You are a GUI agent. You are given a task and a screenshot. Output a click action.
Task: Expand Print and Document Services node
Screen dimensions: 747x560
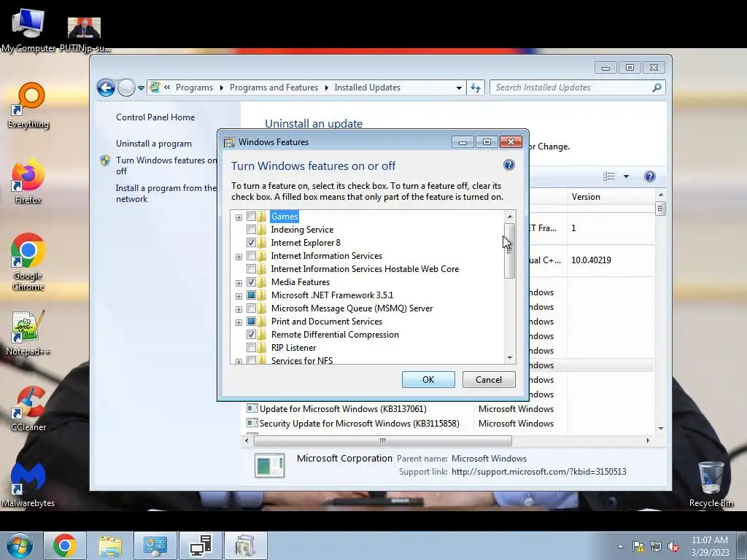pos(239,322)
